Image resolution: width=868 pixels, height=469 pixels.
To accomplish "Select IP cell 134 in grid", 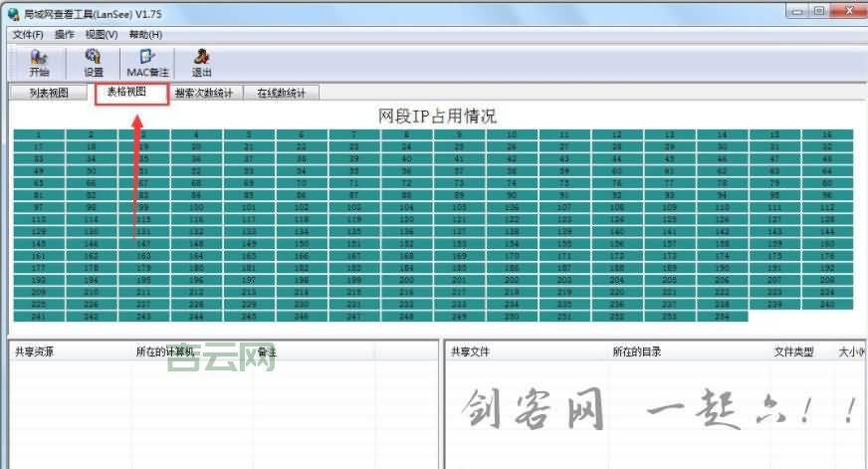I will [302, 231].
